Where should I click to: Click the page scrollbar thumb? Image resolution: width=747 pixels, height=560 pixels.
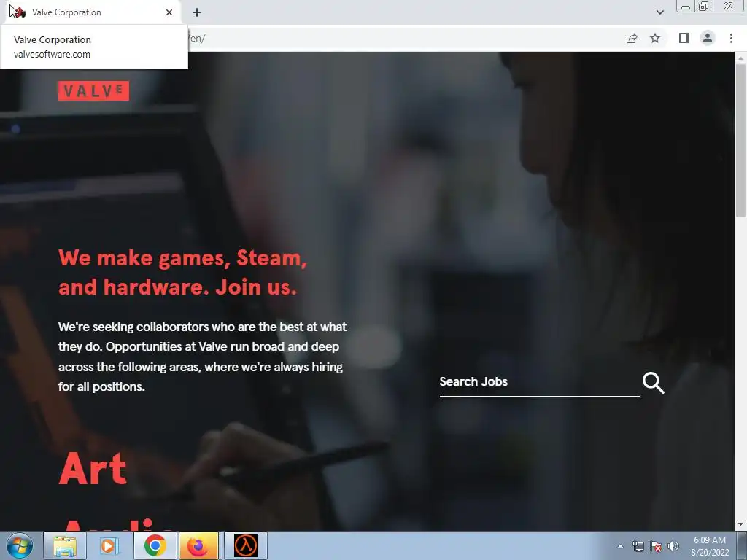click(x=740, y=141)
